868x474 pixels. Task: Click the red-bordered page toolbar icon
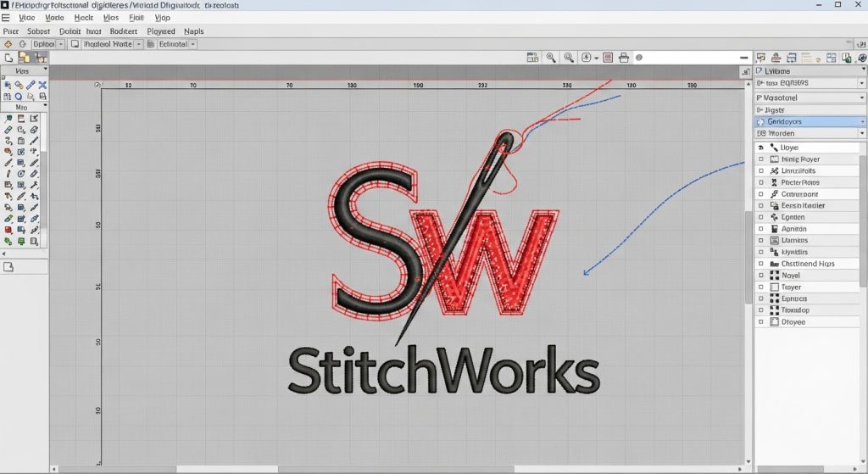[x=608, y=58]
